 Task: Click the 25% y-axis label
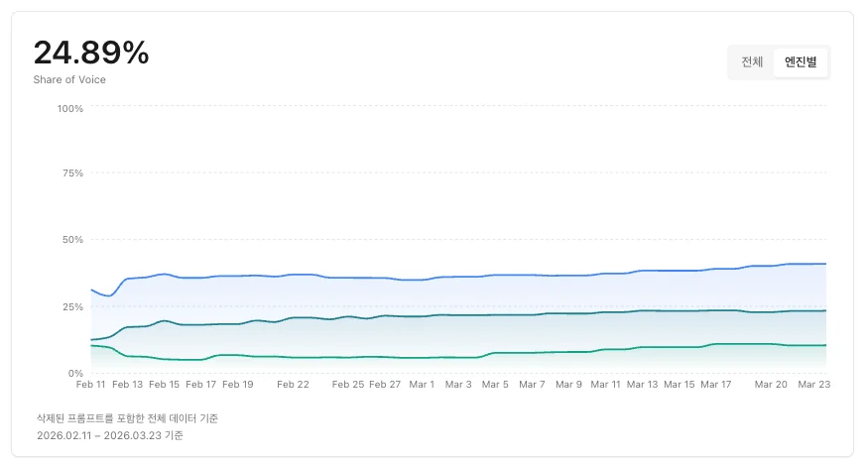tap(72, 306)
